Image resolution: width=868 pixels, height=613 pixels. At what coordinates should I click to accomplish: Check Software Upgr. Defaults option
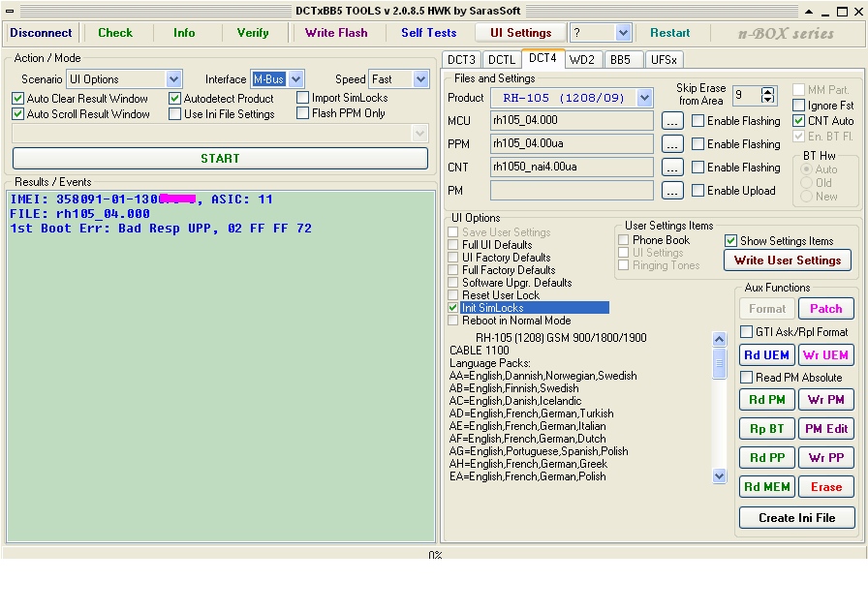click(453, 283)
